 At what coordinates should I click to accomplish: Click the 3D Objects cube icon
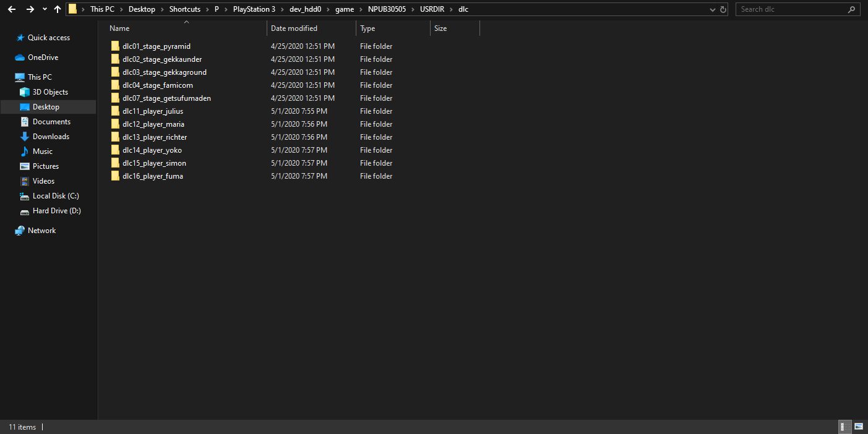click(25, 92)
